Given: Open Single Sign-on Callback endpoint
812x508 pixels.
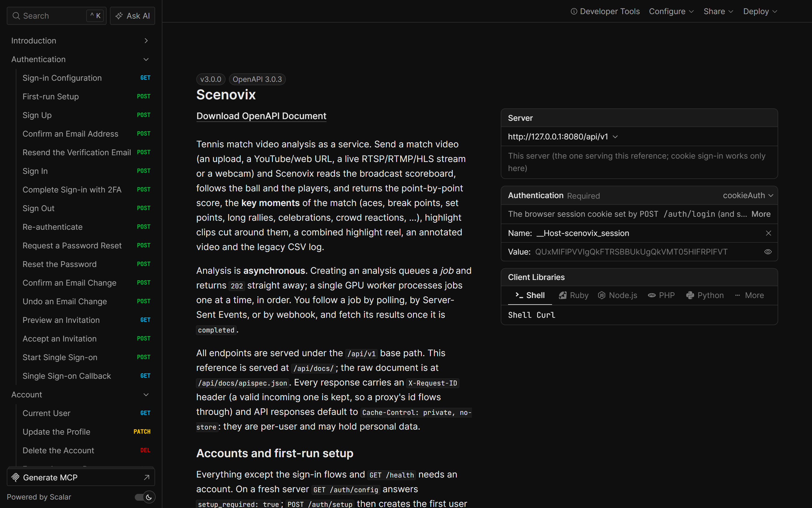Looking at the screenshot, I should tap(86, 376).
